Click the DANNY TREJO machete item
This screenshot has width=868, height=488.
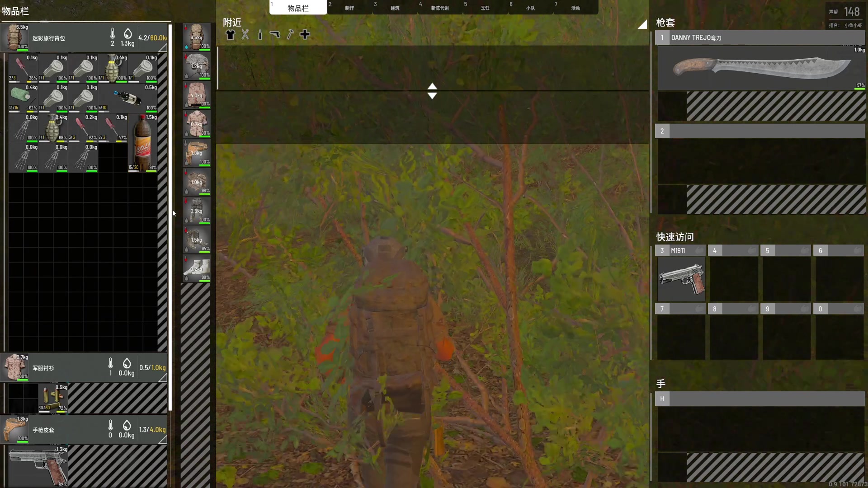click(x=761, y=68)
